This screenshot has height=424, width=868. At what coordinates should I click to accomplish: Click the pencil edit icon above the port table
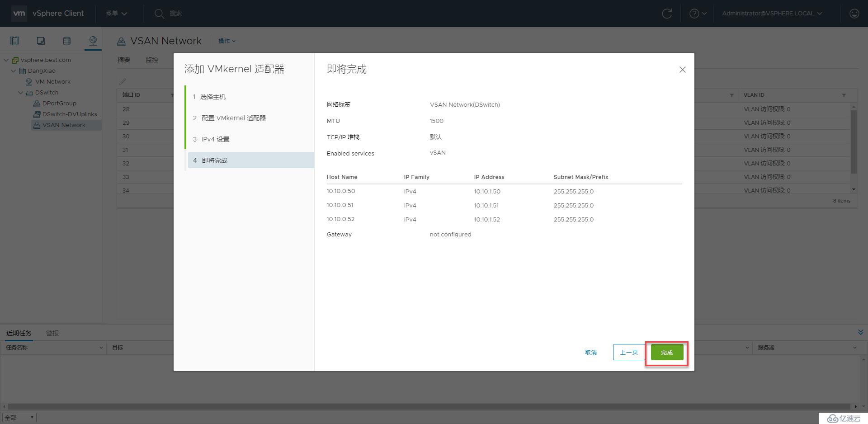click(x=123, y=81)
